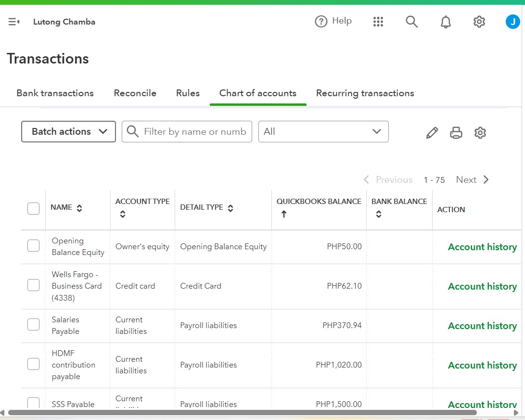Click the Wells Fargo Business Card name
525x420 pixels.
tap(77, 286)
